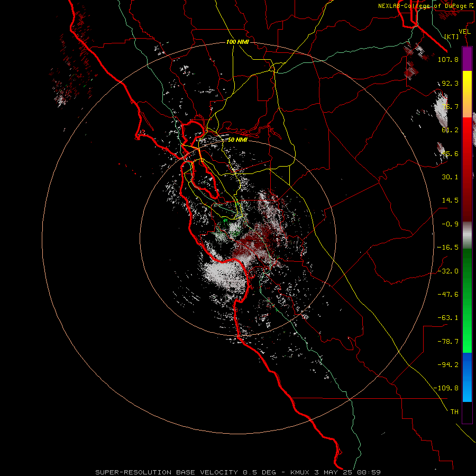This screenshot has height=476, width=476.
Task: Click the -94.2 velocity scale value
Action: 448,365
